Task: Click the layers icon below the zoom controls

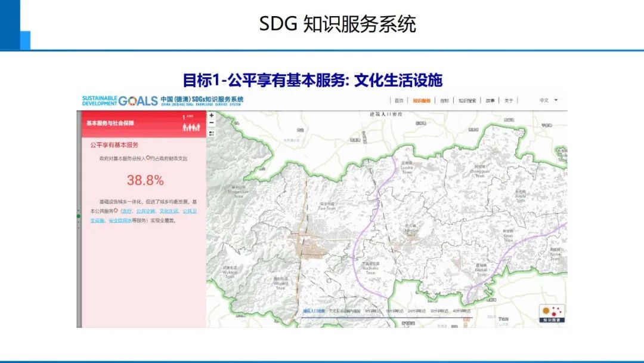Action: (x=211, y=133)
